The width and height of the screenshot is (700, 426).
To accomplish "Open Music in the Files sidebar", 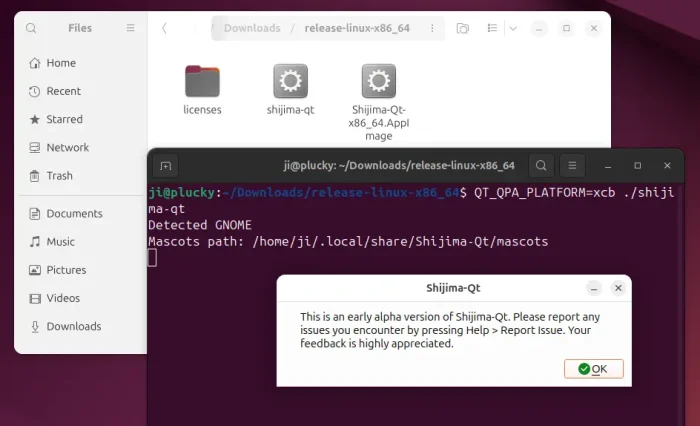I will point(83,242).
